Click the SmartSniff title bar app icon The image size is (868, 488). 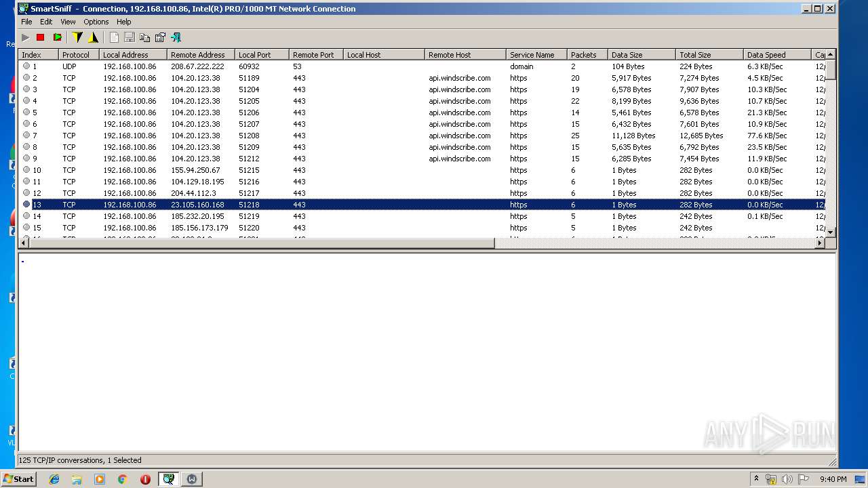pyautogui.click(x=24, y=9)
